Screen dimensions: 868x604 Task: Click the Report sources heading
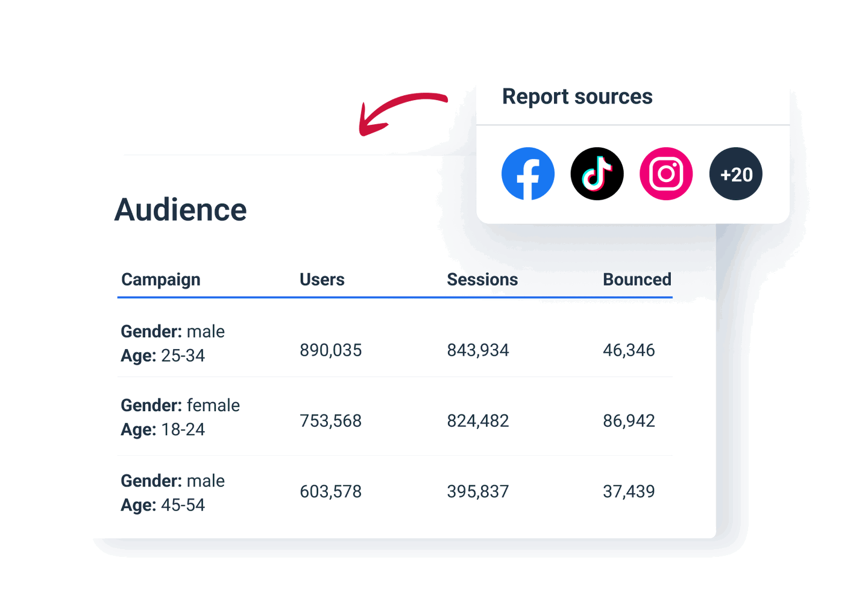(577, 96)
